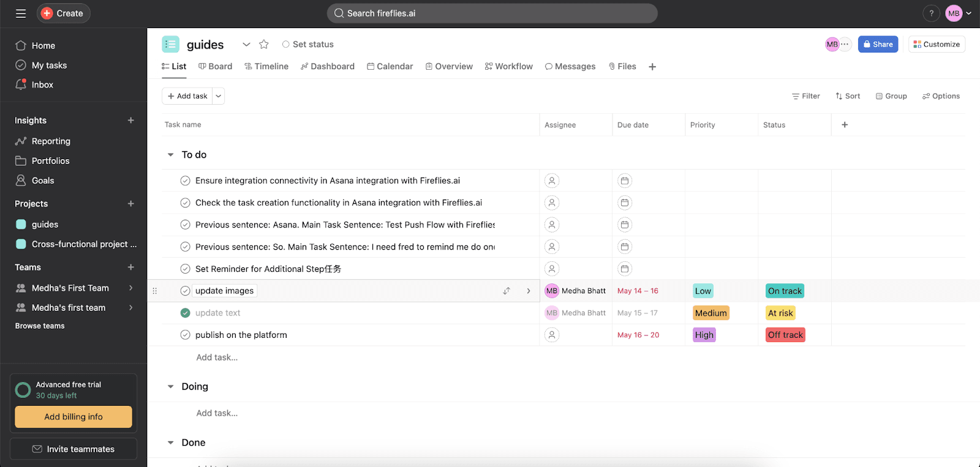Open the Filter options
This screenshot has height=467, width=980.
pyautogui.click(x=806, y=96)
